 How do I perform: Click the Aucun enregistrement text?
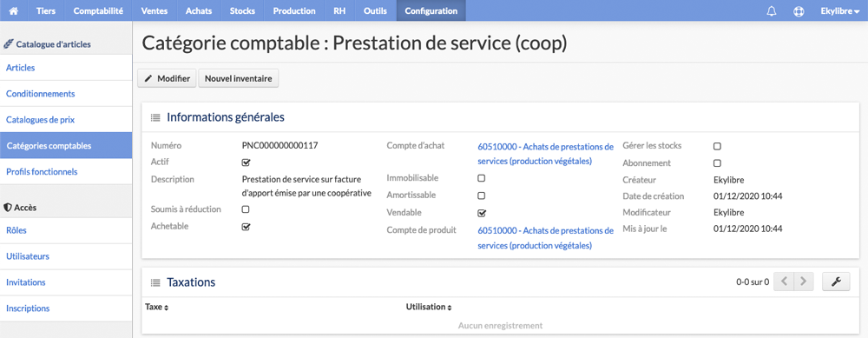[501, 325]
